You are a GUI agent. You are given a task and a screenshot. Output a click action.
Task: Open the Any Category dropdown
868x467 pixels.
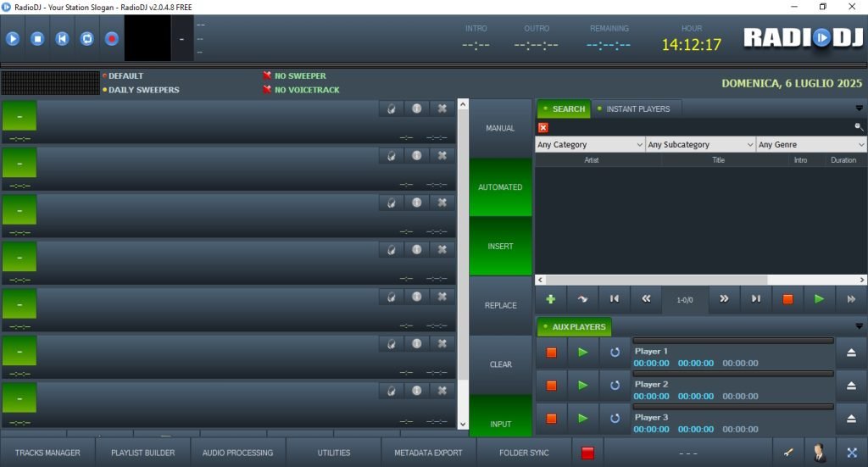(x=590, y=145)
